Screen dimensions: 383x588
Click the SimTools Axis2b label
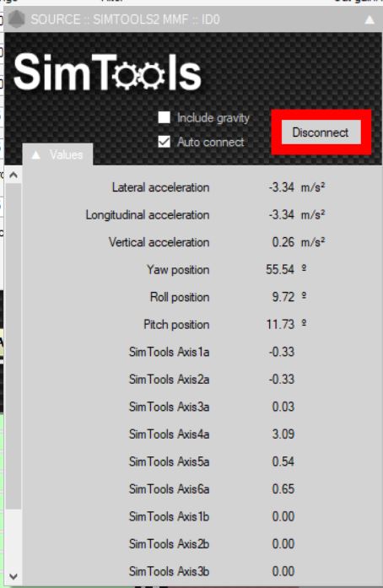coord(170,544)
